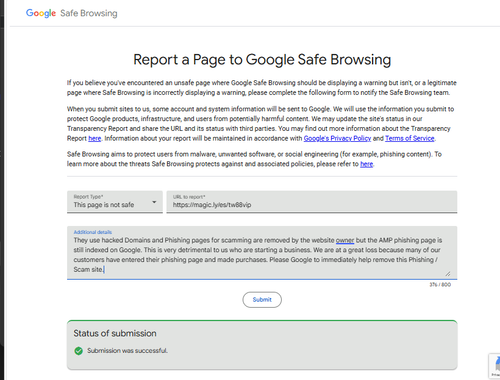Open the Terms of Service link
The width and height of the screenshot is (500, 380).
pyautogui.click(x=410, y=138)
